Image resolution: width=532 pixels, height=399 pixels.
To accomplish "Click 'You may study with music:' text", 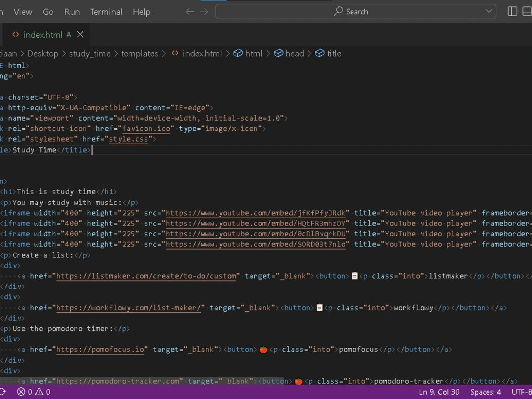I will 67,203.
